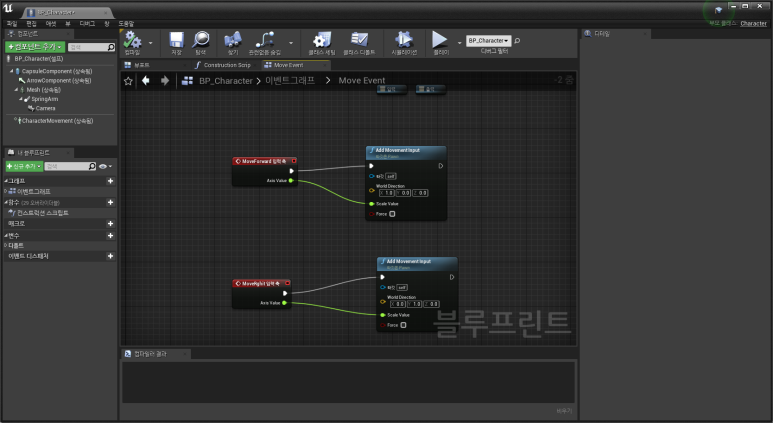
Task: Click Clear button in Compiler Results
Action: click(x=564, y=411)
